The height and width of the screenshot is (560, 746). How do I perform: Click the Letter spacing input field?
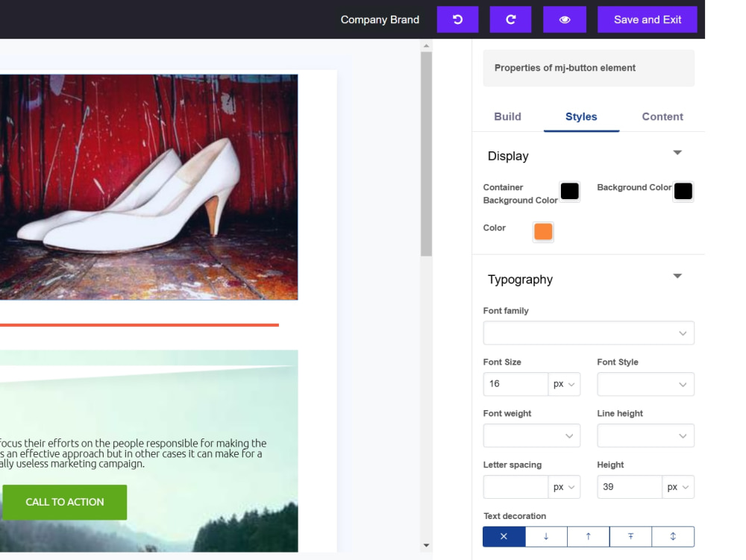pos(515,487)
